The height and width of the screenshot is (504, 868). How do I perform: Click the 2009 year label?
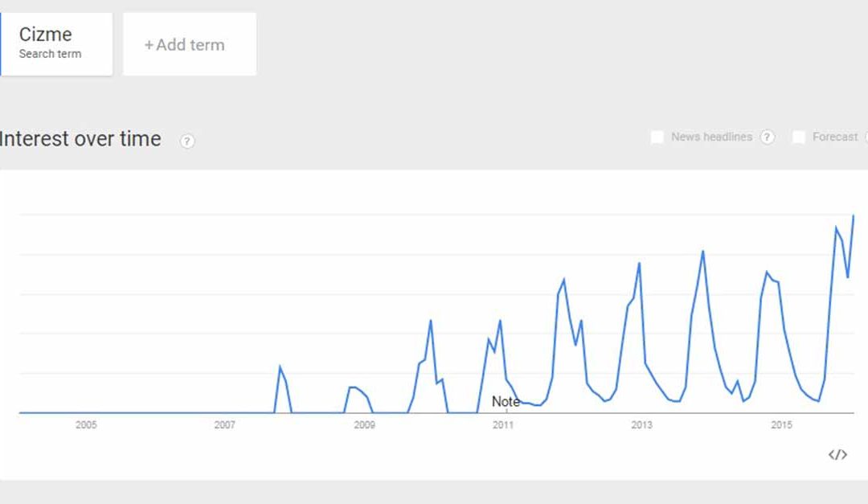click(x=364, y=425)
